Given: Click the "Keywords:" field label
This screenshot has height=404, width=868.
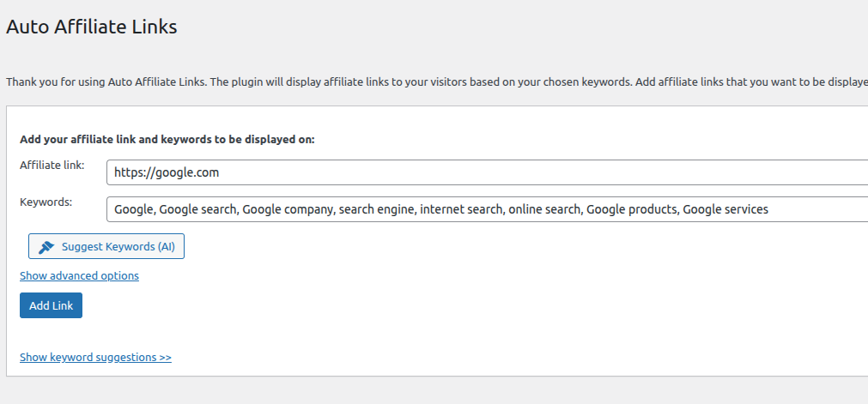Looking at the screenshot, I should point(46,202).
